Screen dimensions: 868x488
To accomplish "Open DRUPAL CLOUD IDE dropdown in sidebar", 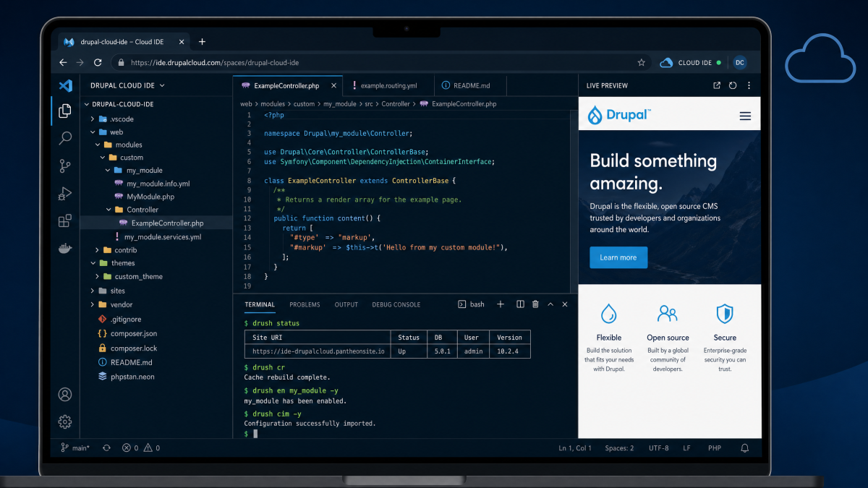I will [127, 85].
